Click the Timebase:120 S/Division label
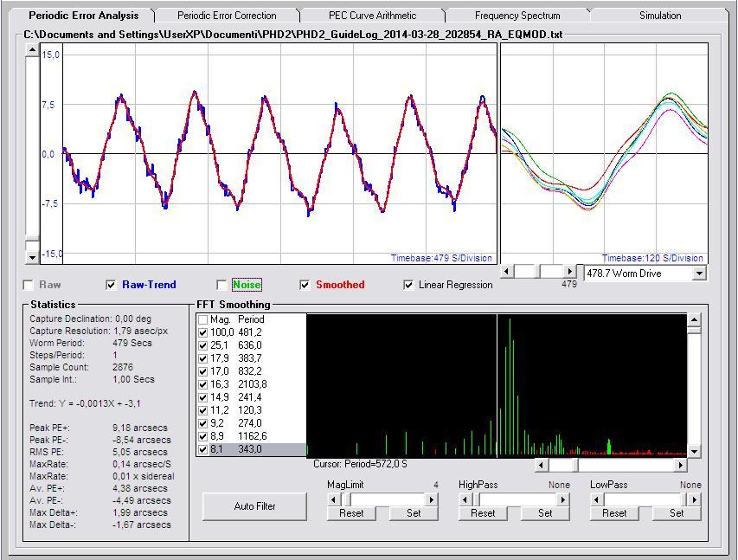 coord(652,258)
